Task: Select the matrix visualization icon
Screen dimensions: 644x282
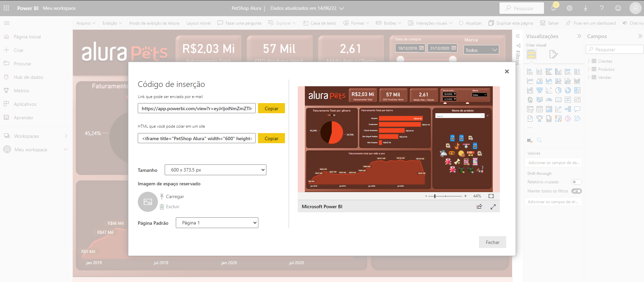Action: (x=549, y=109)
